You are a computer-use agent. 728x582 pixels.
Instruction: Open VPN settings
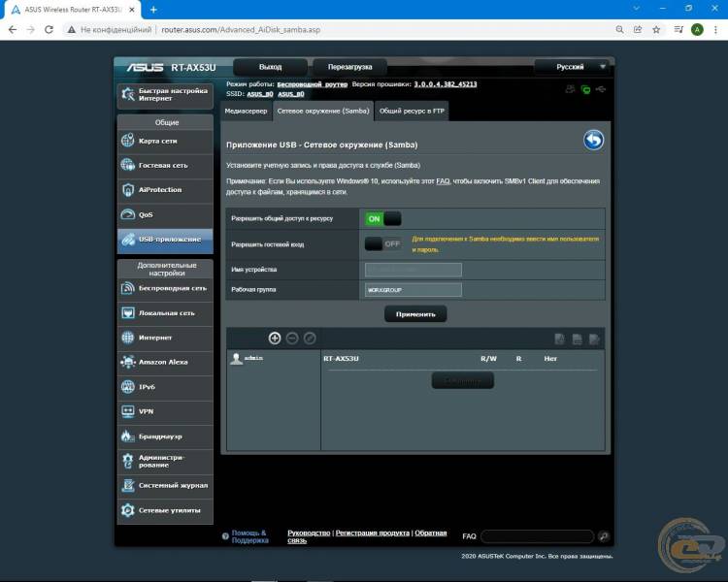click(165, 411)
